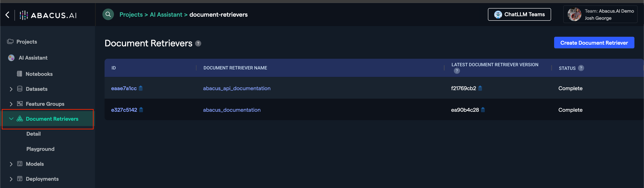
Task: Click the Josh George profile avatar
Action: point(574,15)
